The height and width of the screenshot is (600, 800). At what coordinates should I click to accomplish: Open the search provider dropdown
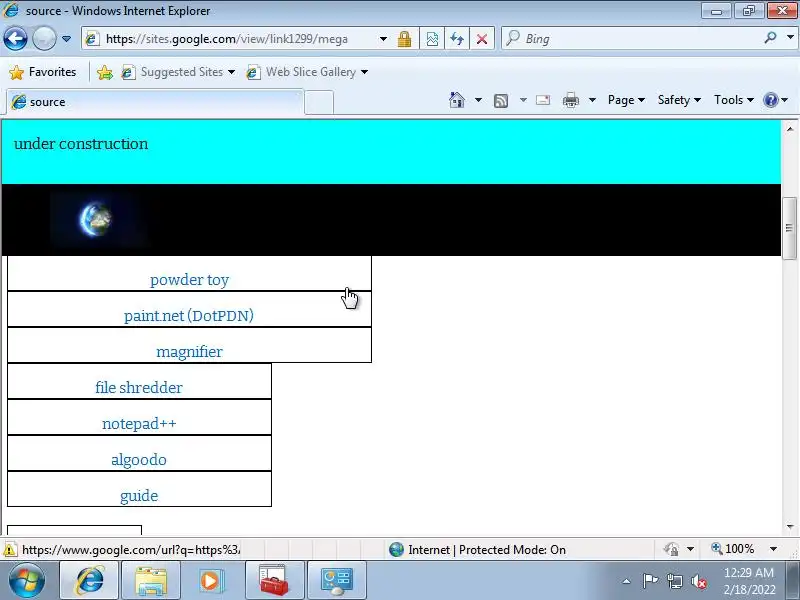coord(790,38)
